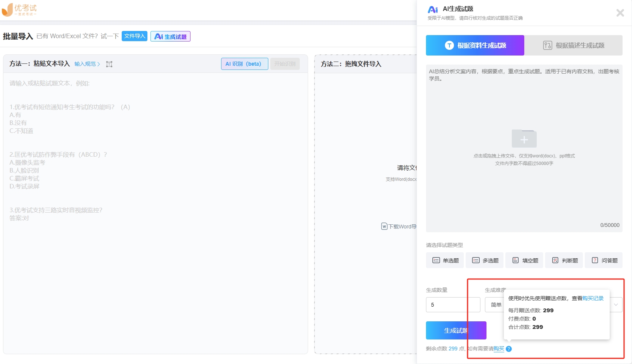Open the 生成难度 dropdown arrow
The height and width of the screenshot is (364, 632).
[x=616, y=305]
